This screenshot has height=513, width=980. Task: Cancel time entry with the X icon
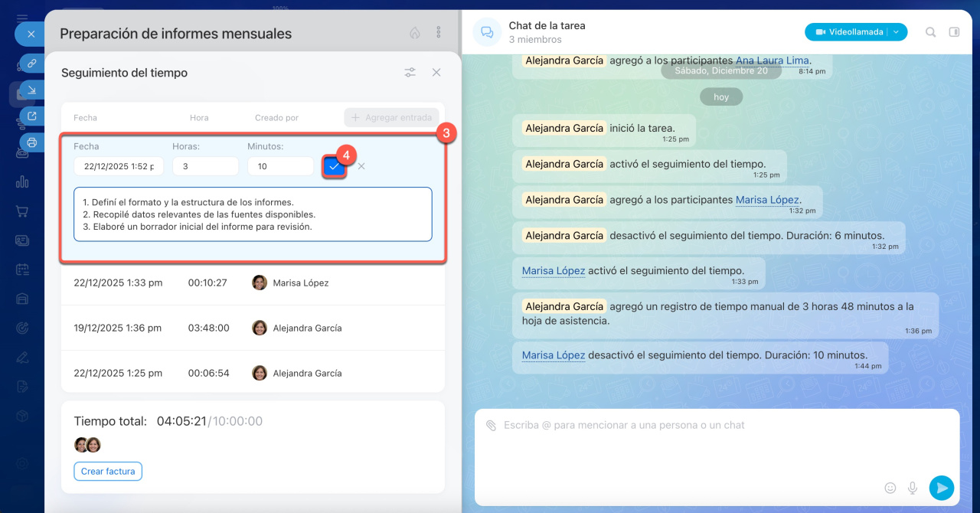361,166
